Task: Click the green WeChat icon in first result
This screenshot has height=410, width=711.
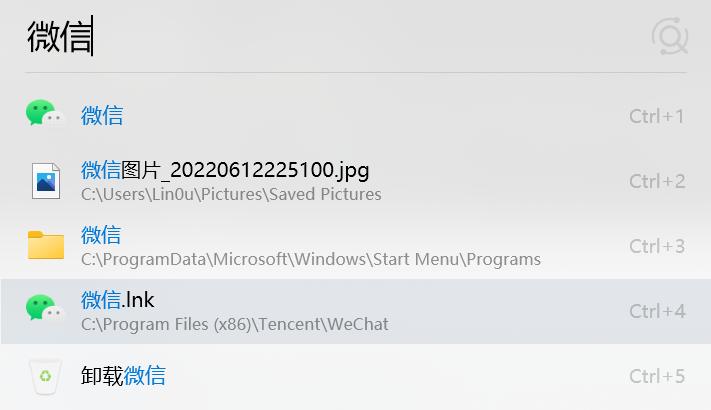Action: click(x=45, y=112)
